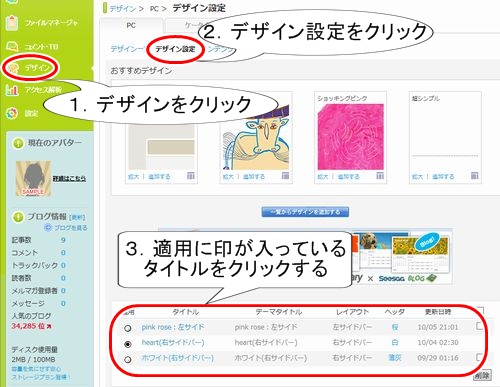Screen dimensions: 500x387
Task: Click layout icon under cartoon face design
Action: coord(285,176)
